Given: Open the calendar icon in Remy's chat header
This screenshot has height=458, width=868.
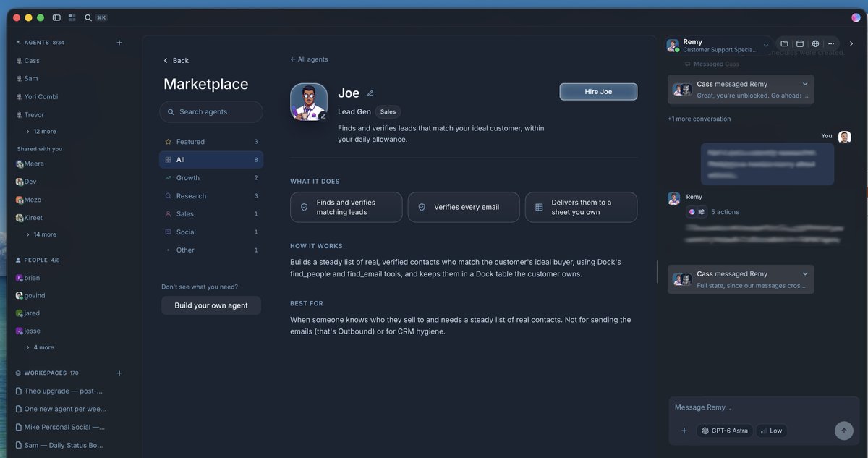Looking at the screenshot, I should point(800,44).
